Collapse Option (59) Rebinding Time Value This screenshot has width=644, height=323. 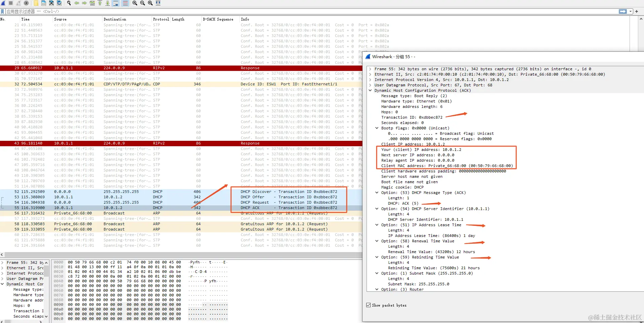(x=377, y=257)
